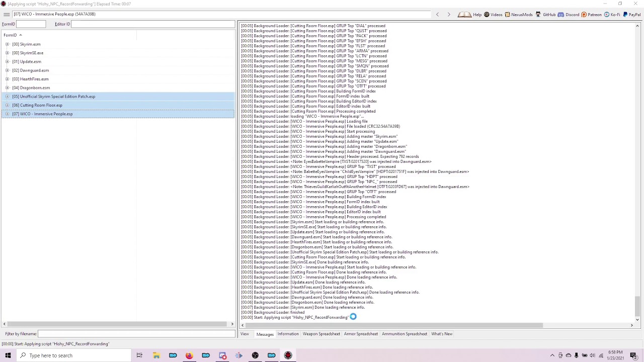Switch to the Messages tab
Image resolution: width=644 pixels, height=362 pixels.
pos(265,334)
